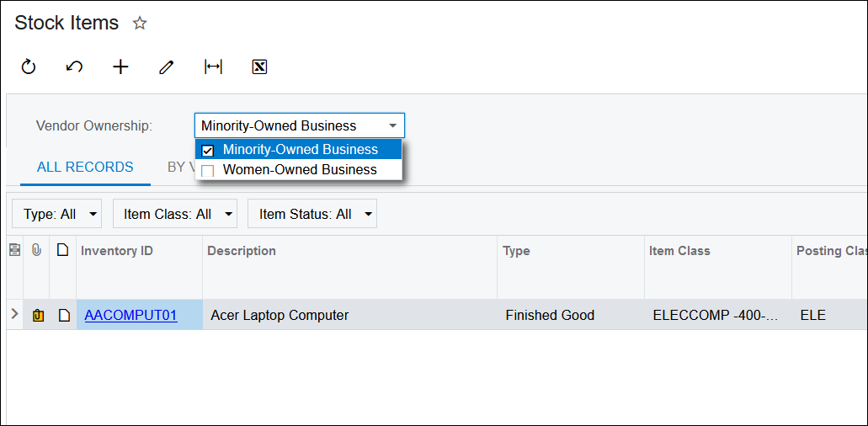Viewport: 868px width, 426px height.
Task: Add Stock Items to favorites star
Action: tap(140, 24)
